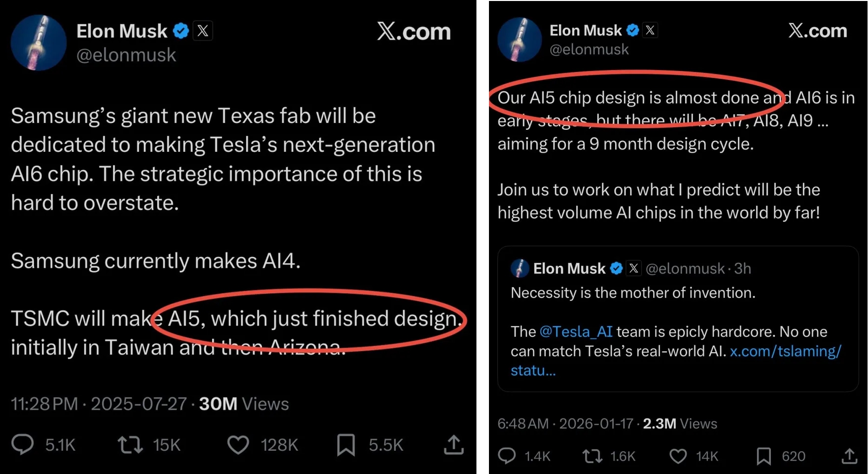Click the share icon on Samsung fab tweet
This screenshot has height=474, width=868.
tap(452, 444)
